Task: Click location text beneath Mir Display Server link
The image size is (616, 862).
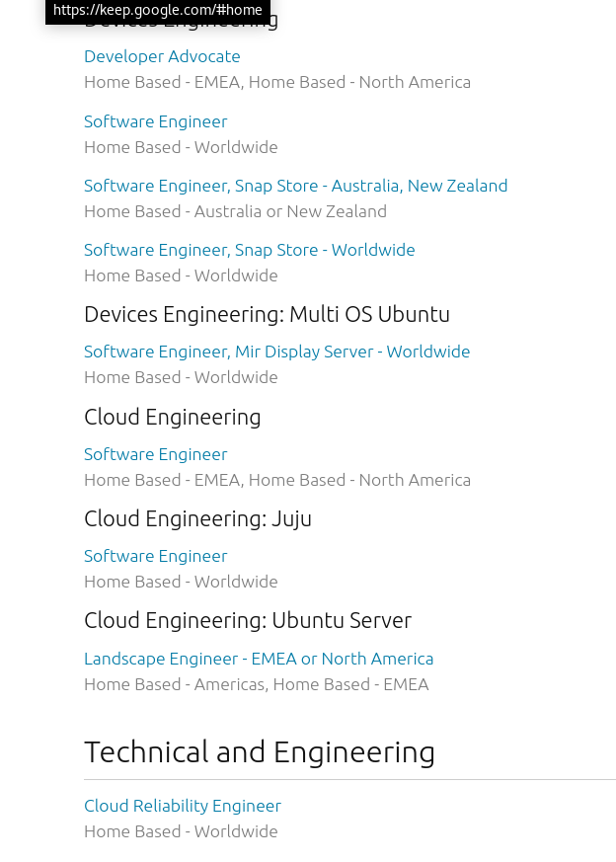Action: (x=181, y=377)
